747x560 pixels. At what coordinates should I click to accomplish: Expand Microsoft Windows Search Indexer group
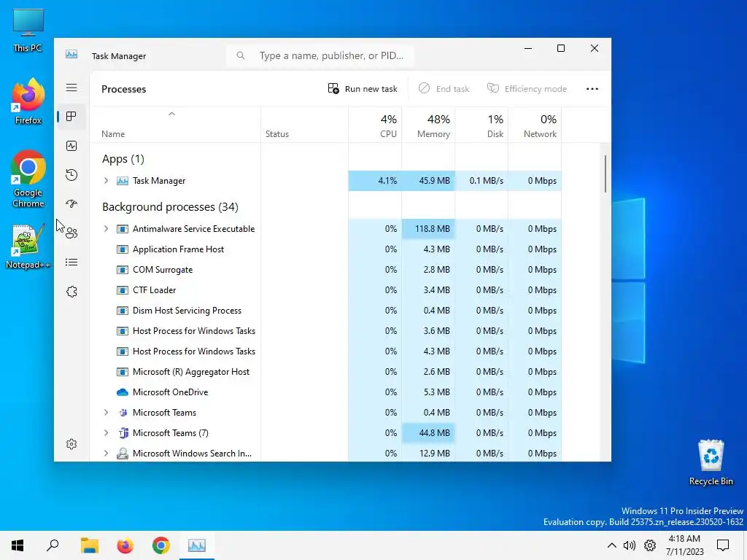coord(107,454)
